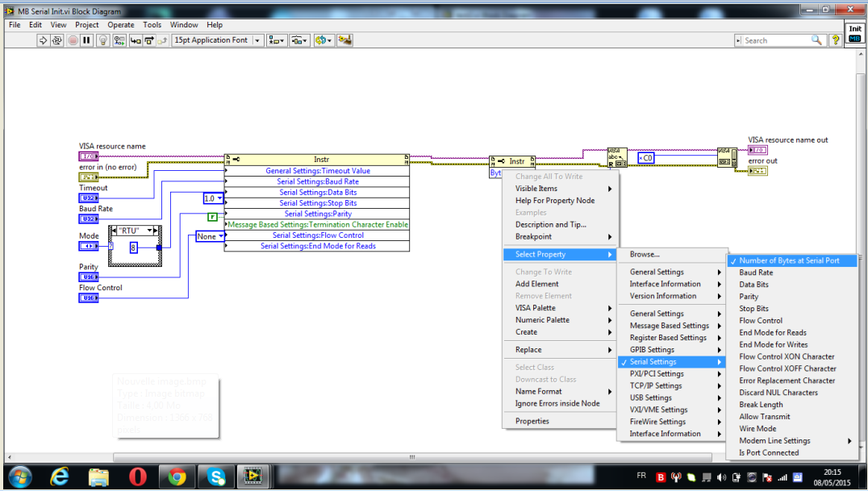This screenshot has width=868, height=491.
Task: Click the Step Out button
Action: tap(162, 40)
